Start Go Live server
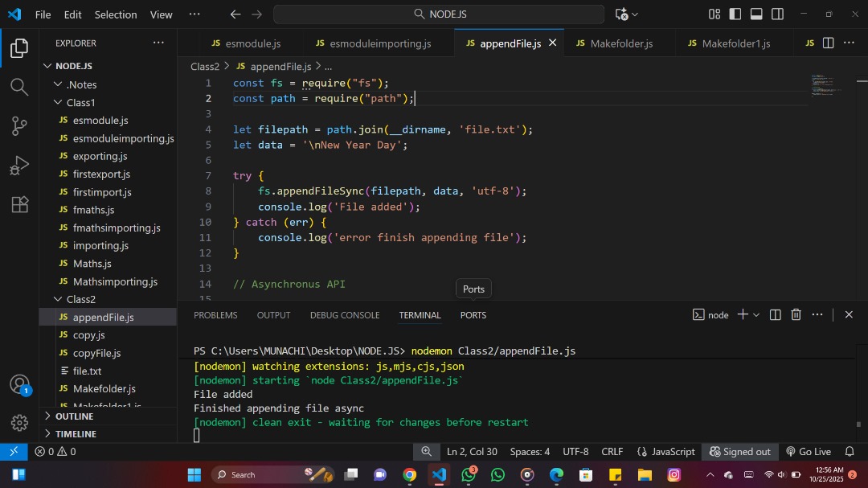 [x=809, y=452]
